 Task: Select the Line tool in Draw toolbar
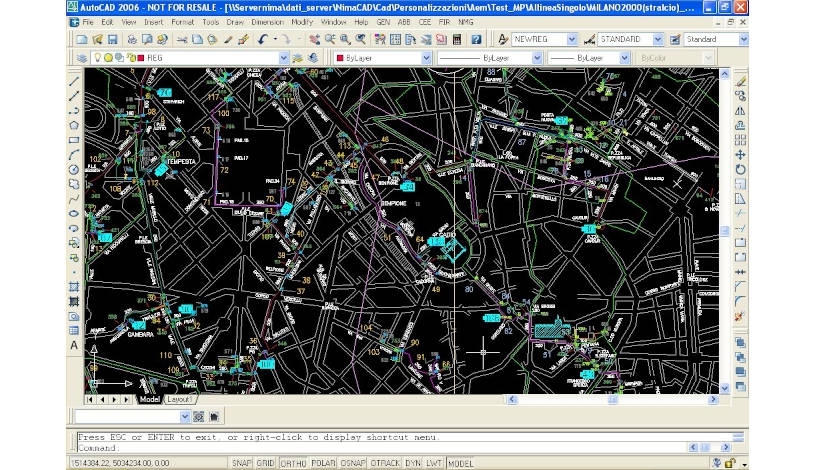click(x=74, y=80)
